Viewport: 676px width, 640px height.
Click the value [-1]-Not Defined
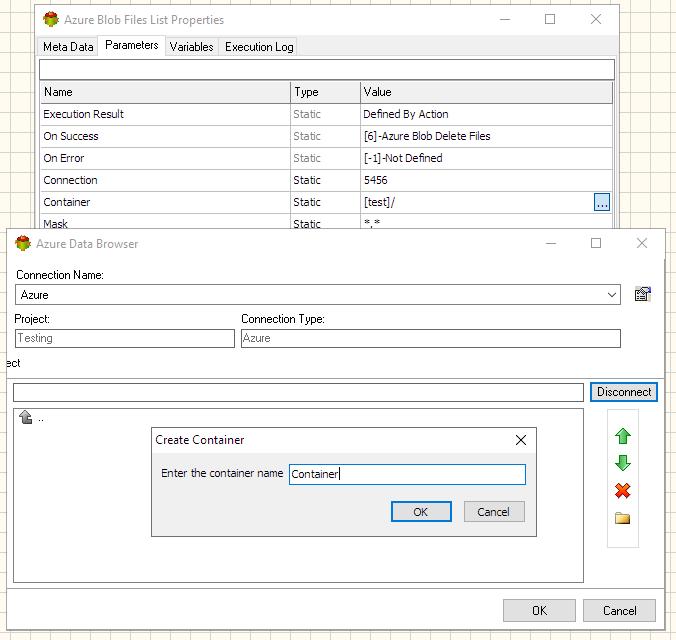pyautogui.click(x=403, y=158)
